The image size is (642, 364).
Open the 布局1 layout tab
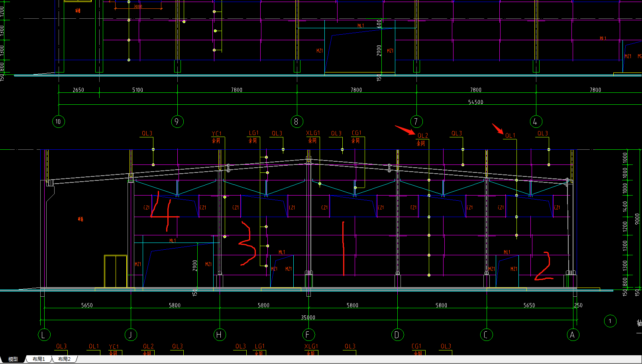click(x=39, y=359)
